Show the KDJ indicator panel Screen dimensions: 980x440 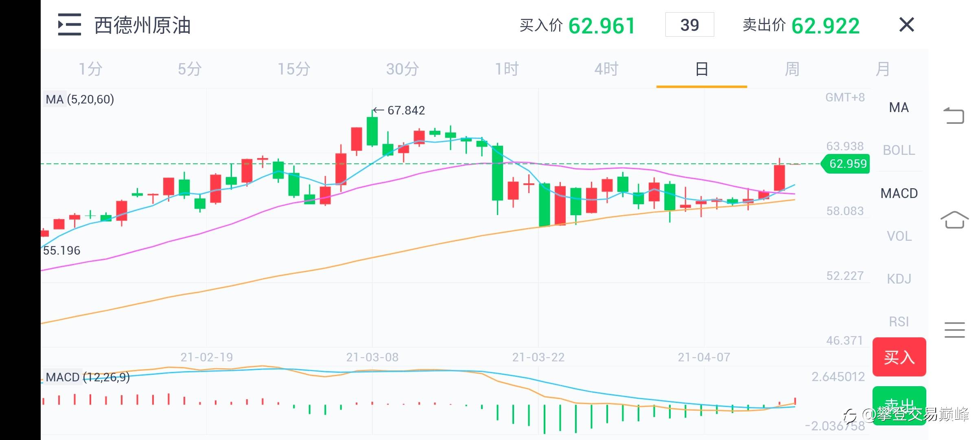[899, 279]
